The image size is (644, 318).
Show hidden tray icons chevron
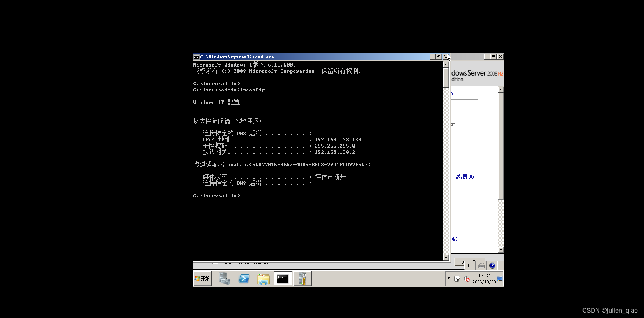coord(449,278)
